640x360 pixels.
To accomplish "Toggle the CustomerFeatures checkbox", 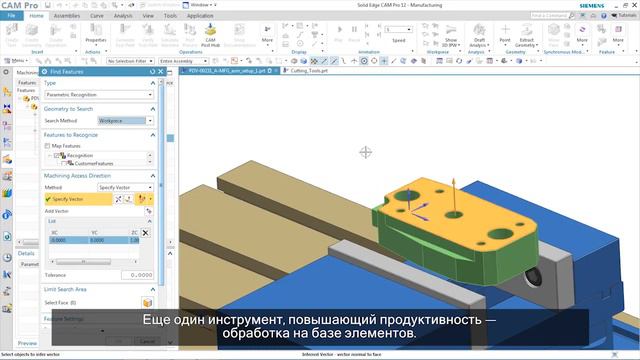I will tap(64, 163).
